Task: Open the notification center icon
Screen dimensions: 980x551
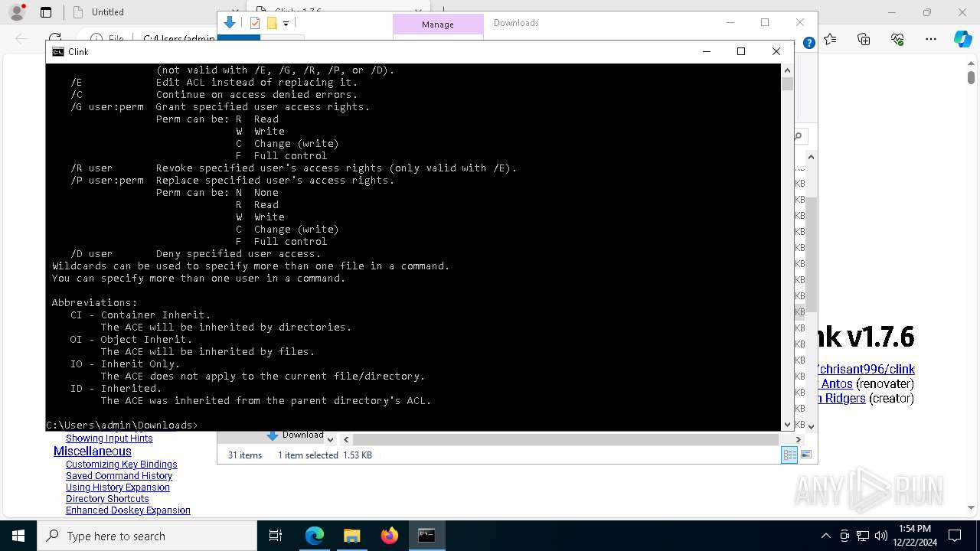Action: [x=955, y=536]
